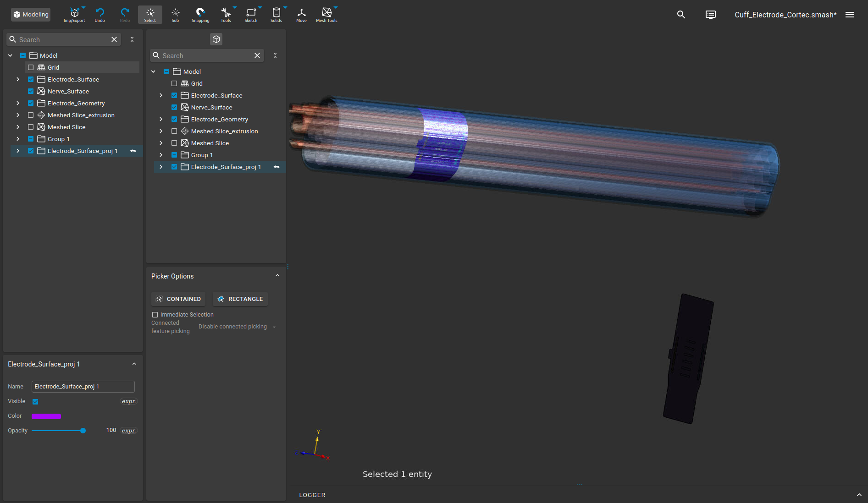Clear the left panel search field
868x503 pixels.
coord(114,39)
